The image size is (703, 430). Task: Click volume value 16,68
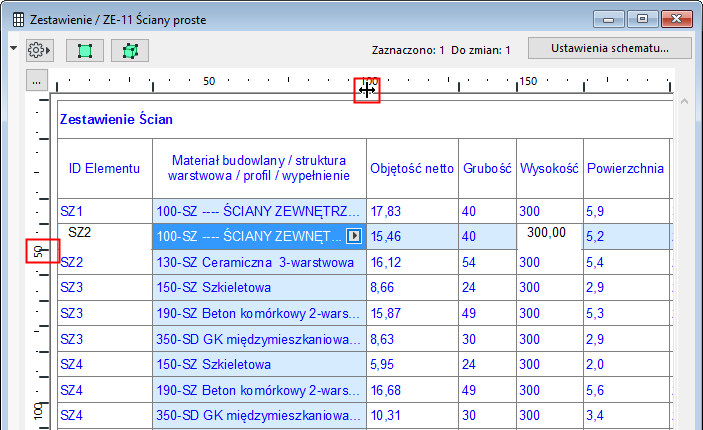coord(386,390)
